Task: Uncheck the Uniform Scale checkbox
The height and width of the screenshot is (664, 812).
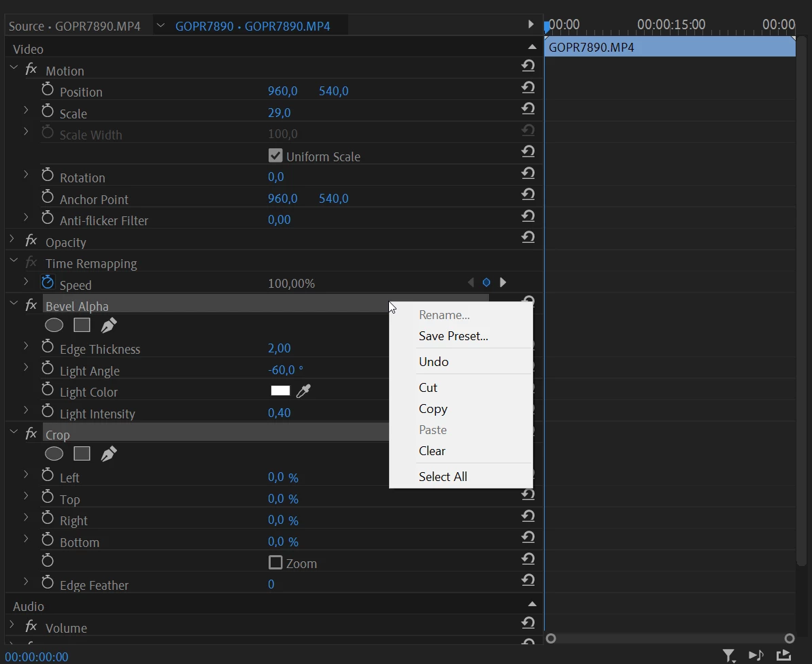Action: (x=275, y=155)
